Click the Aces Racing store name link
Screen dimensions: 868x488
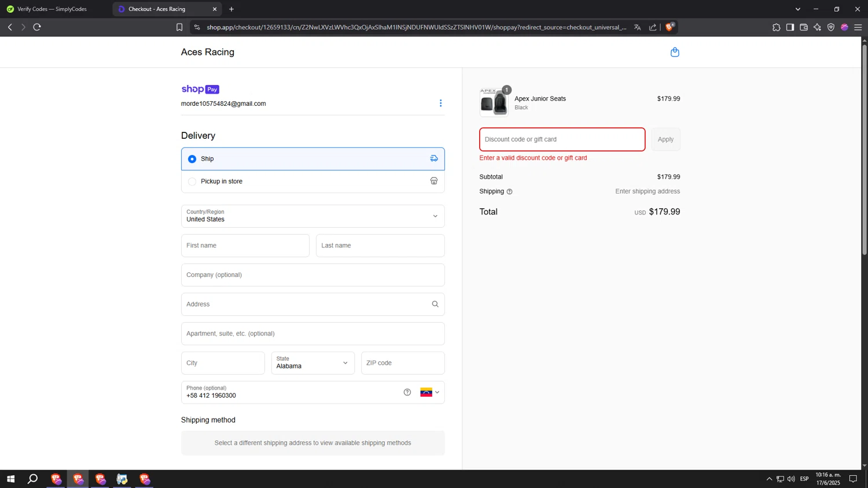207,52
